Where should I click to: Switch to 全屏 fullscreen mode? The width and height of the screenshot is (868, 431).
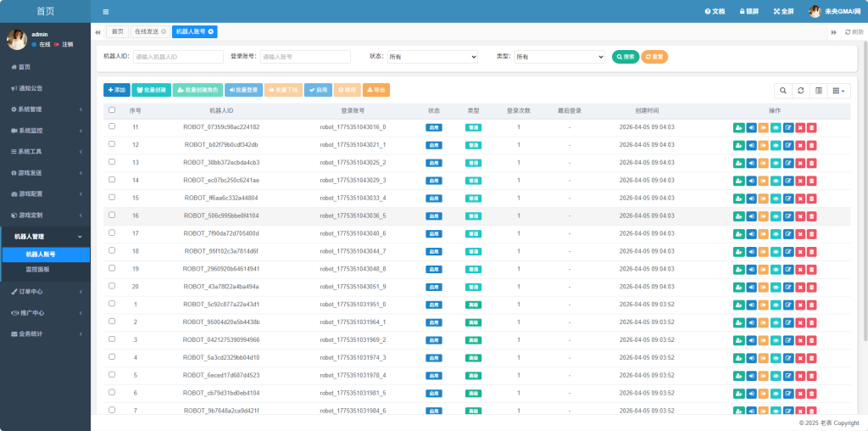(x=784, y=11)
